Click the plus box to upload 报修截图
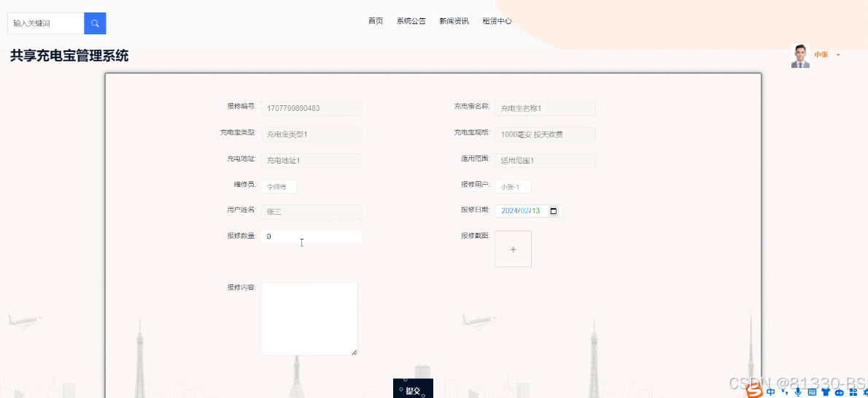This screenshot has height=398, width=868. (x=514, y=249)
